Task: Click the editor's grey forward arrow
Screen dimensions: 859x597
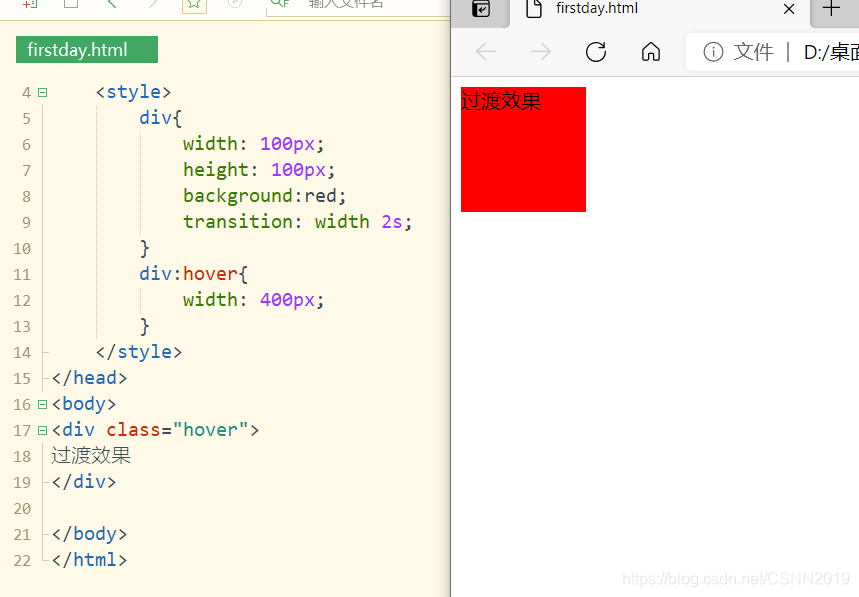Action: pos(153,3)
